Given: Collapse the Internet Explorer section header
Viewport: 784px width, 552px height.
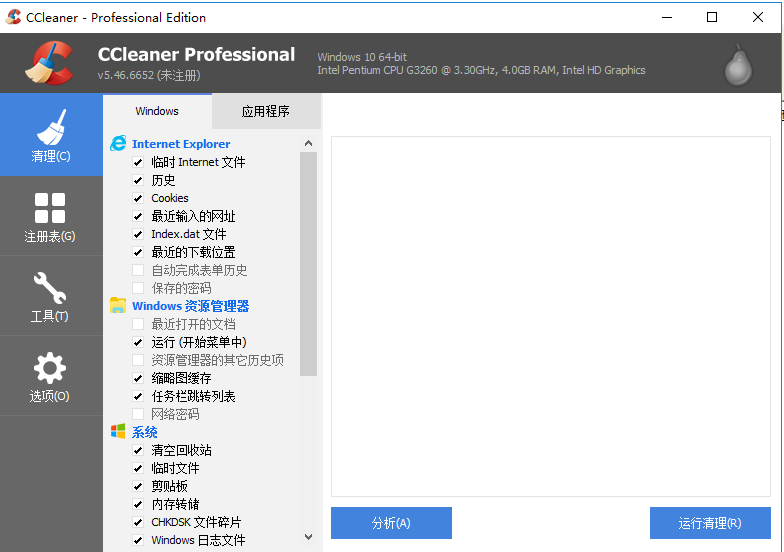Looking at the screenshot, I should (181, 144).
